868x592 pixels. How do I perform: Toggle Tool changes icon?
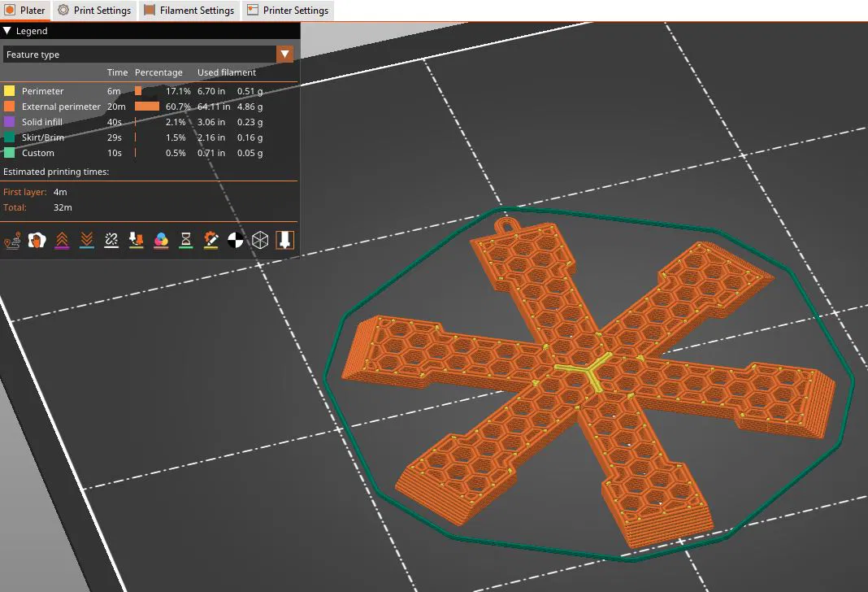(137, 241)
